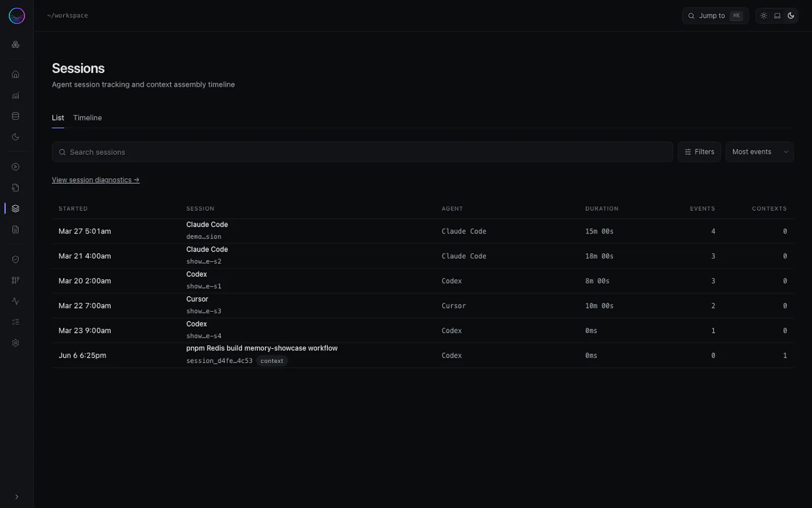Select the stacked layers Sessions sidebar icon

16,209
